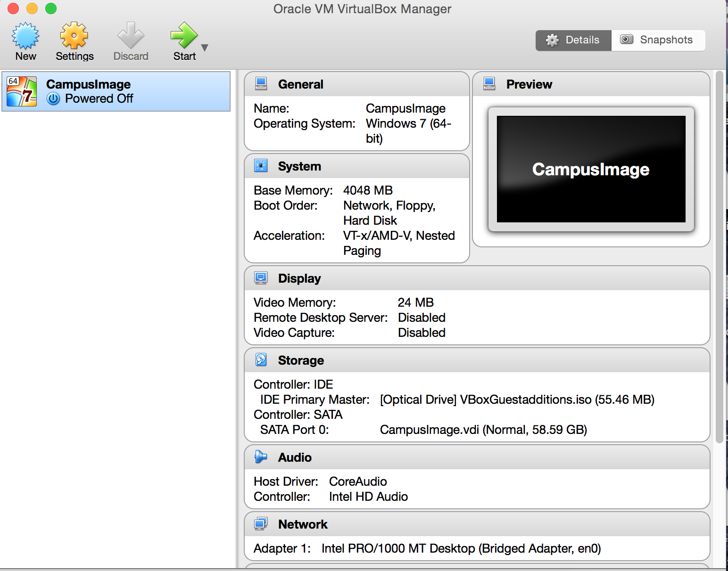
Task: Switch to the Details view
Action: 573,40
